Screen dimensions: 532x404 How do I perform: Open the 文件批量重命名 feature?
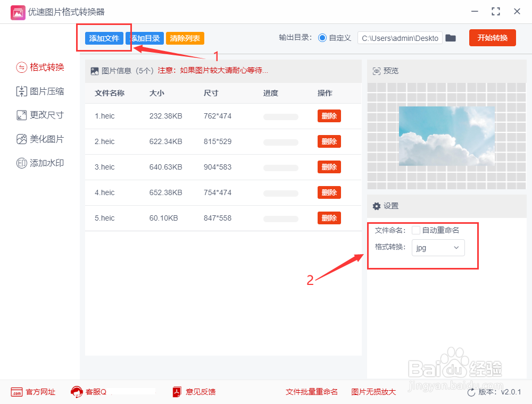click(312, 392)
